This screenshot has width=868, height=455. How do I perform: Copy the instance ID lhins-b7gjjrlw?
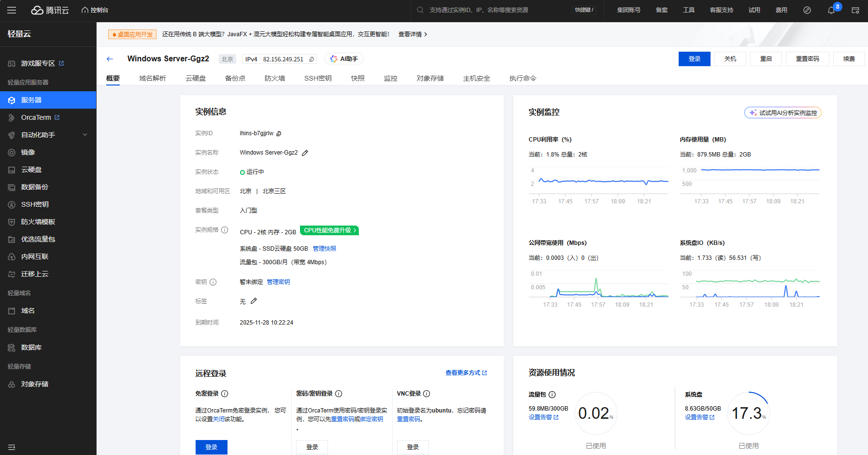tap(279, 134)
